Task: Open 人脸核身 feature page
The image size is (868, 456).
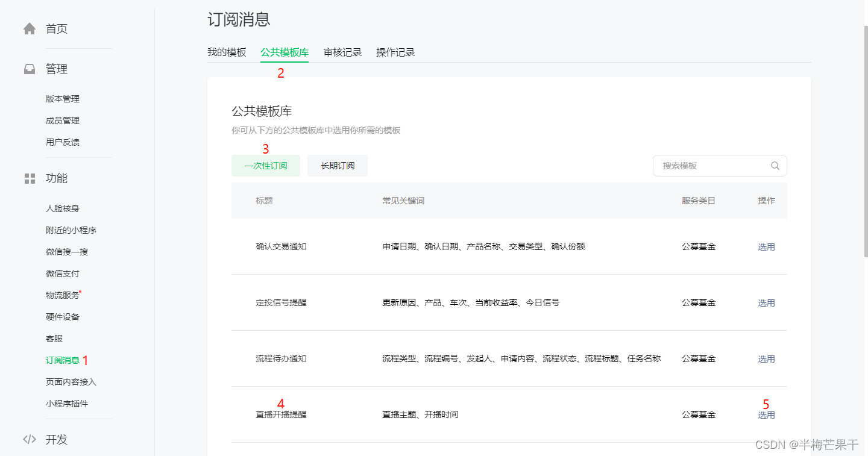Action: click(x=63, y=208)
